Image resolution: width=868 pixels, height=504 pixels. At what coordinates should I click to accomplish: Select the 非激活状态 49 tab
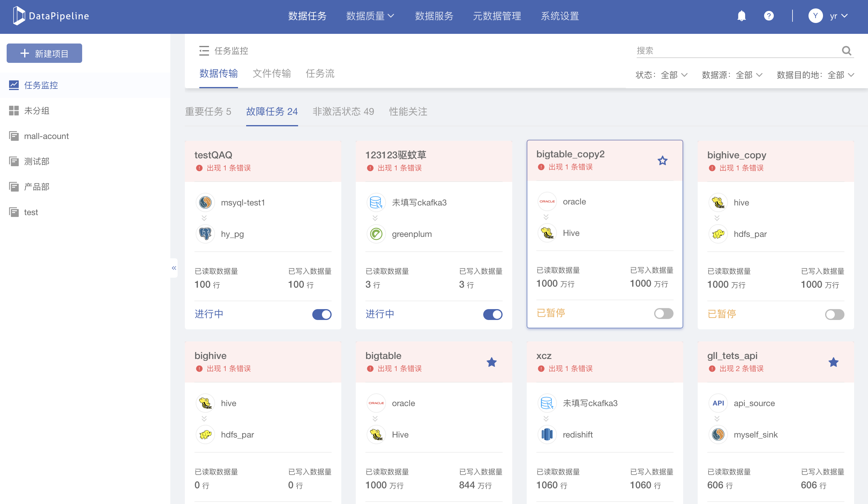coord(343,111)
